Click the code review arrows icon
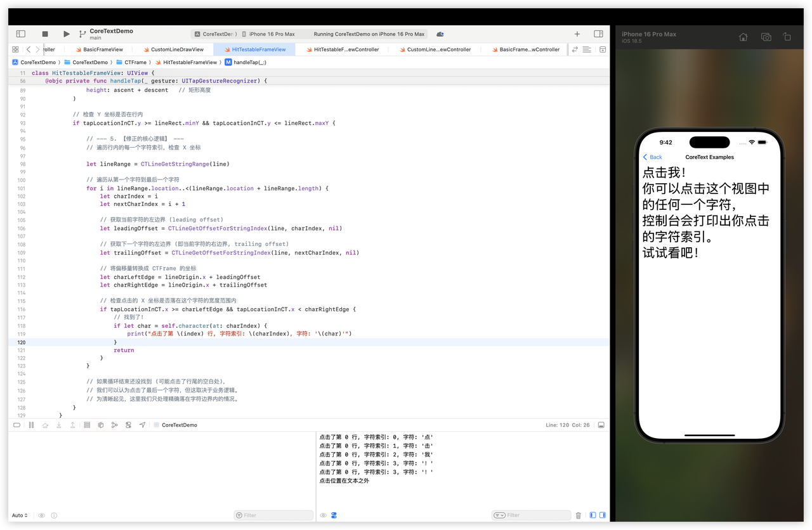Screen dimensions: 812x530 pos(575,49)
